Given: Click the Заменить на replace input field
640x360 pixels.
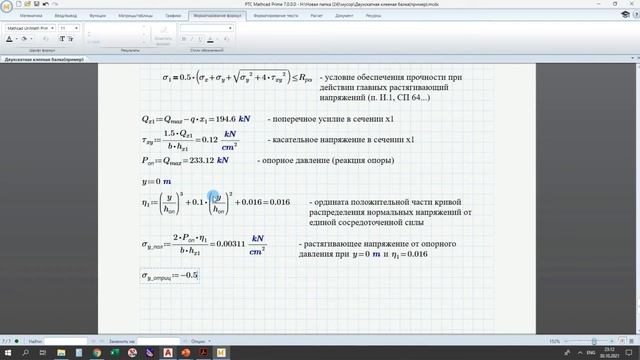Looking at the screenshot, I should [x=158, y=341].
